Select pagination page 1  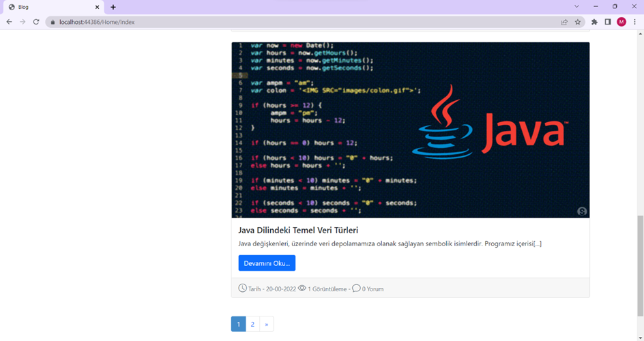(238, 324)
